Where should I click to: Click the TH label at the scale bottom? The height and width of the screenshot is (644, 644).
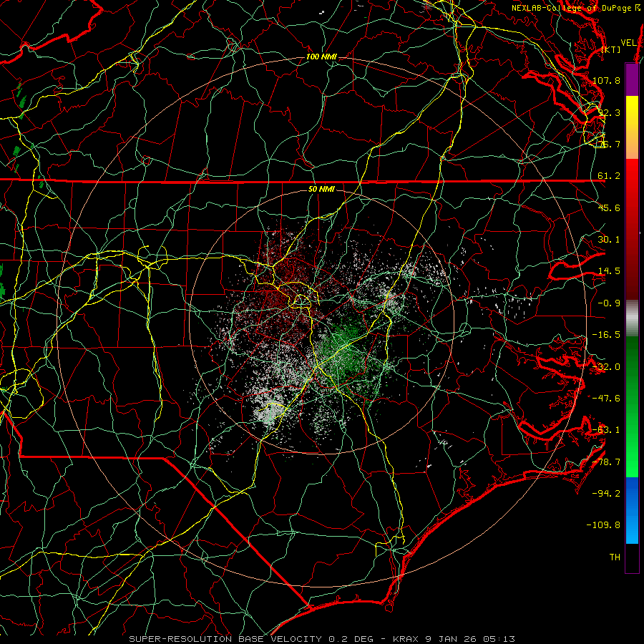click(x=615, y=557)
